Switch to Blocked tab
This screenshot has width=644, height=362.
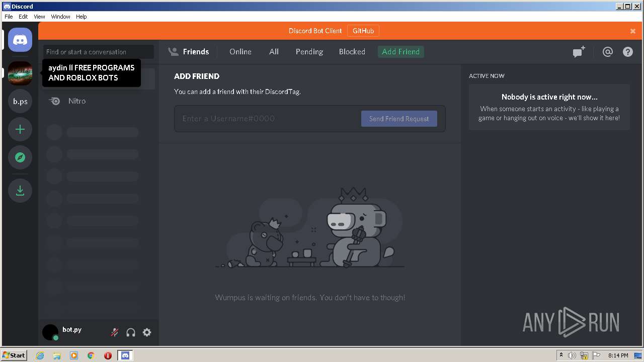[x=352, y=52]
